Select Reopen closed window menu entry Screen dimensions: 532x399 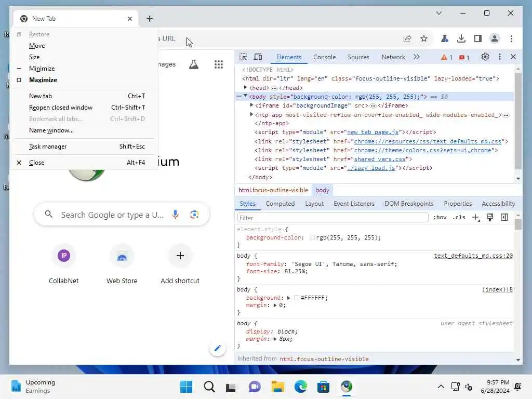click(x=85, y=108)
